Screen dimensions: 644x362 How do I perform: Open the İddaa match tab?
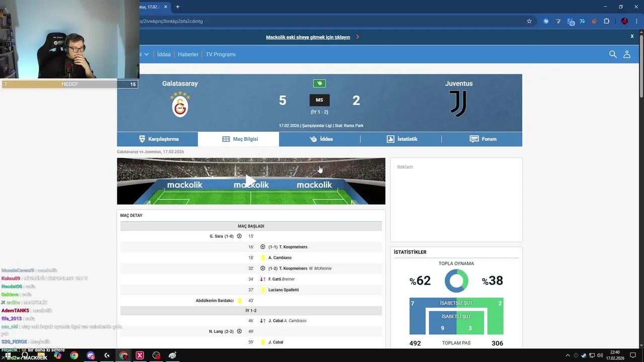(x=319, y=139)
